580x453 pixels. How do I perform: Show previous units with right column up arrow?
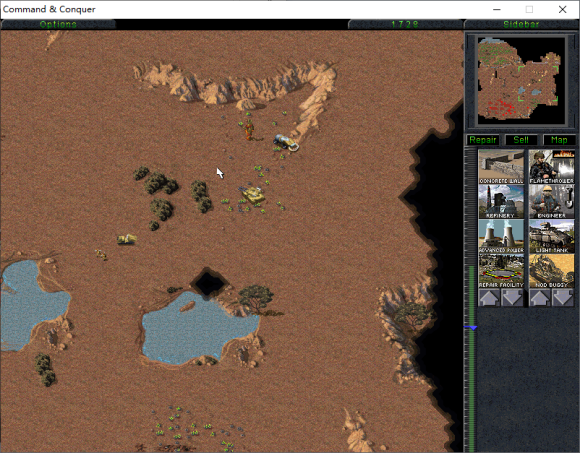tap(540, 298)
